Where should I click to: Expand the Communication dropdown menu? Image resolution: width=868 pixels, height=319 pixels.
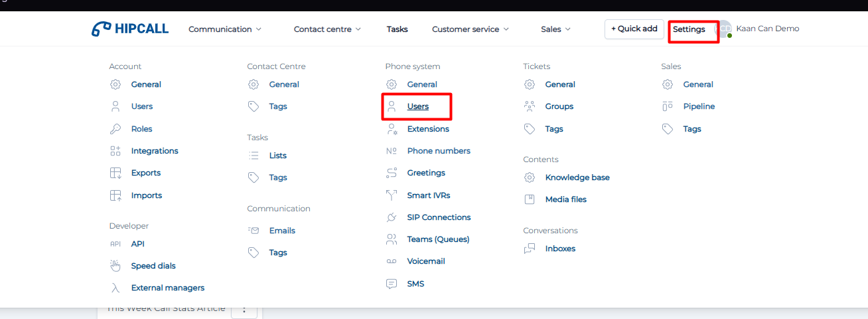pyautogui.click(x=225, y=29)
